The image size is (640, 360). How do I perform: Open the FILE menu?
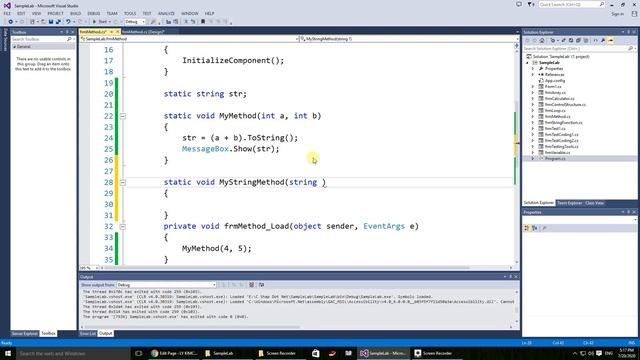(x=7, y=13)
